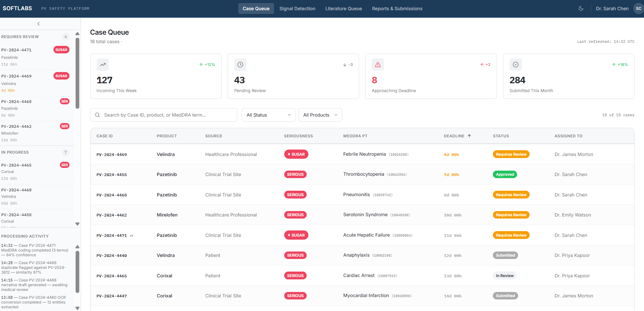
Task: Click SUSAR badge on Febrile Neutropenia row
Action: [296, 154]
